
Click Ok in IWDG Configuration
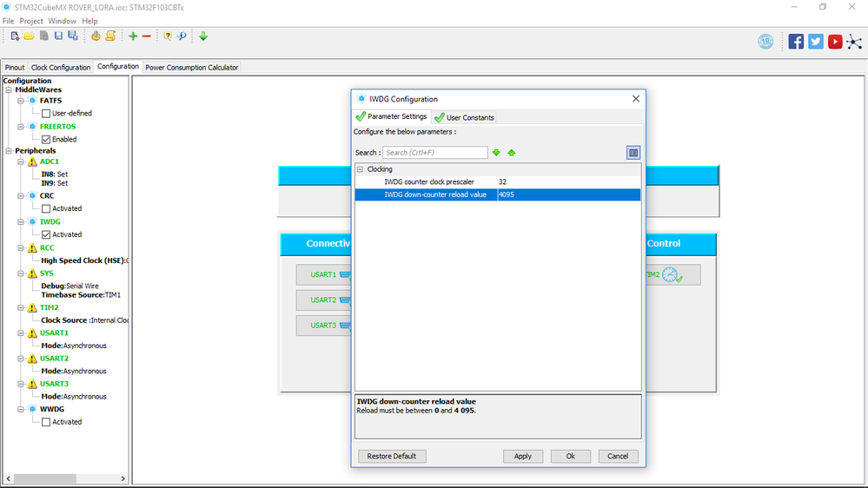click(570, 457)
